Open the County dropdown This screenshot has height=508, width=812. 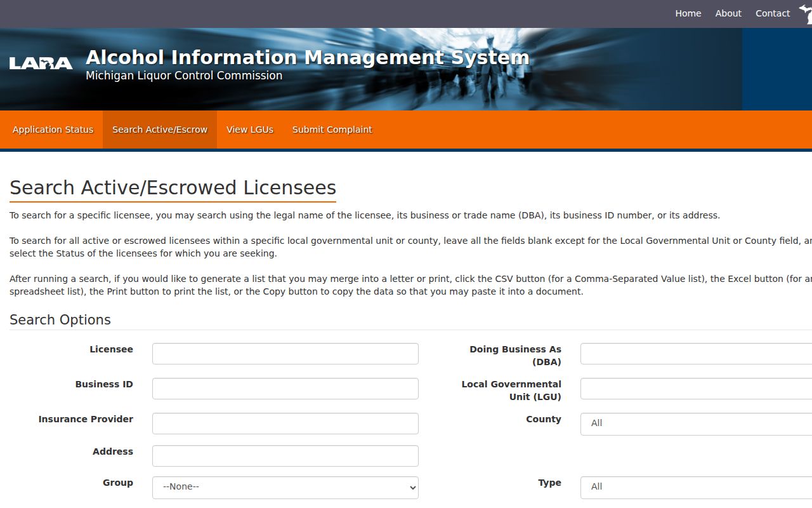696,424
